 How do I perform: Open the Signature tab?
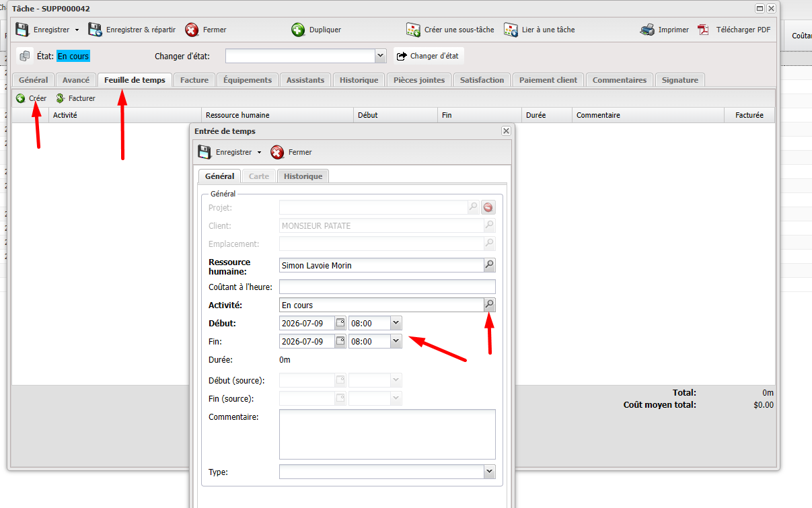(679, 80)
